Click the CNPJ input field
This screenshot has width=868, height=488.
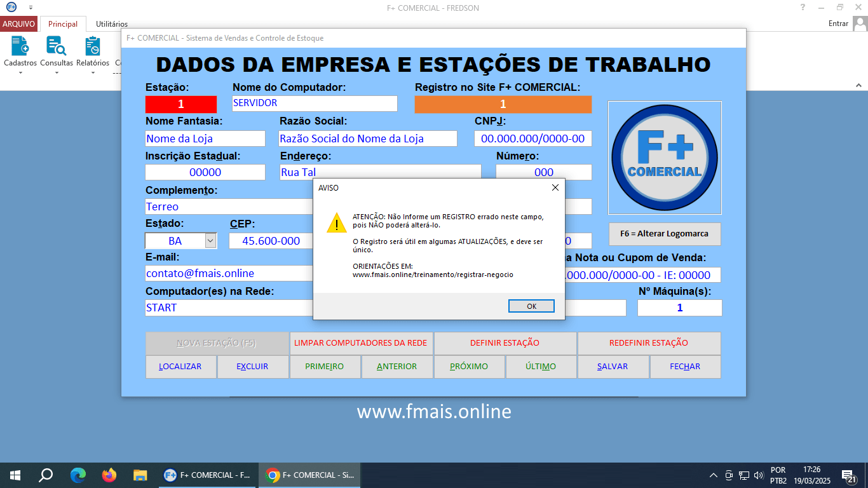tap(533, 139)
